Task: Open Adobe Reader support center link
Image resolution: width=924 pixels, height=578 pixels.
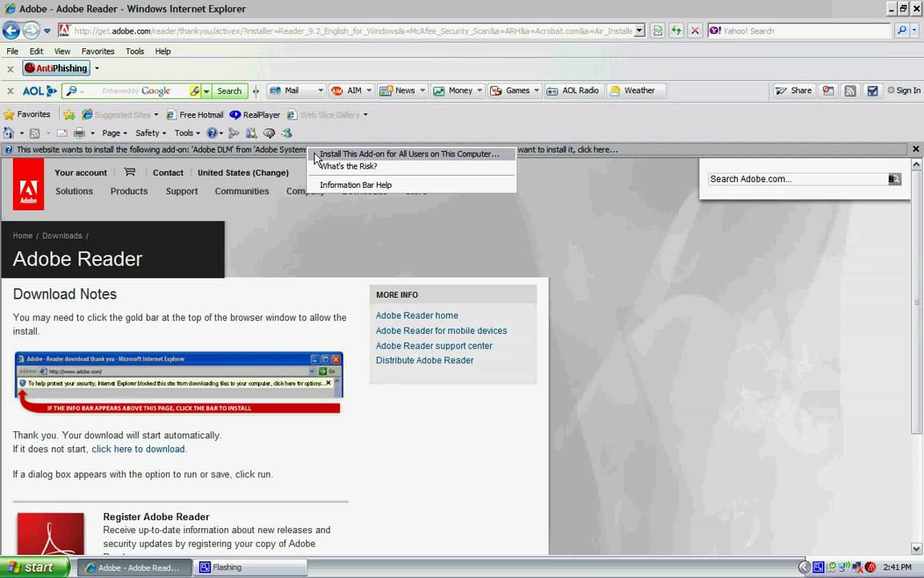Action: coord(434,346)
